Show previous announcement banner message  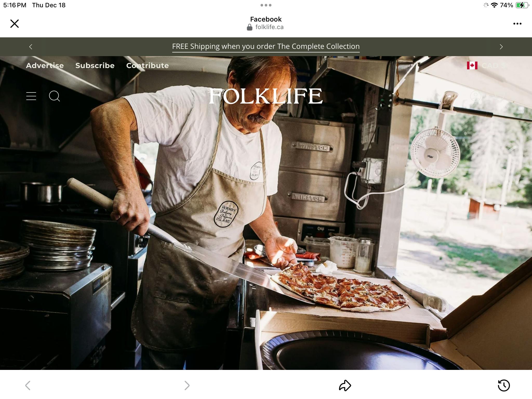click(31, 47)
